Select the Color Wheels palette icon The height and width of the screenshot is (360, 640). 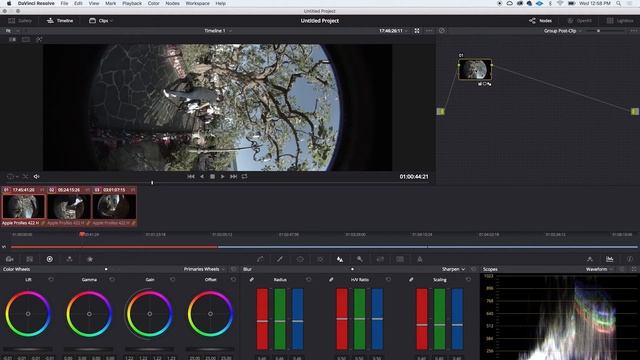[49, 259]
